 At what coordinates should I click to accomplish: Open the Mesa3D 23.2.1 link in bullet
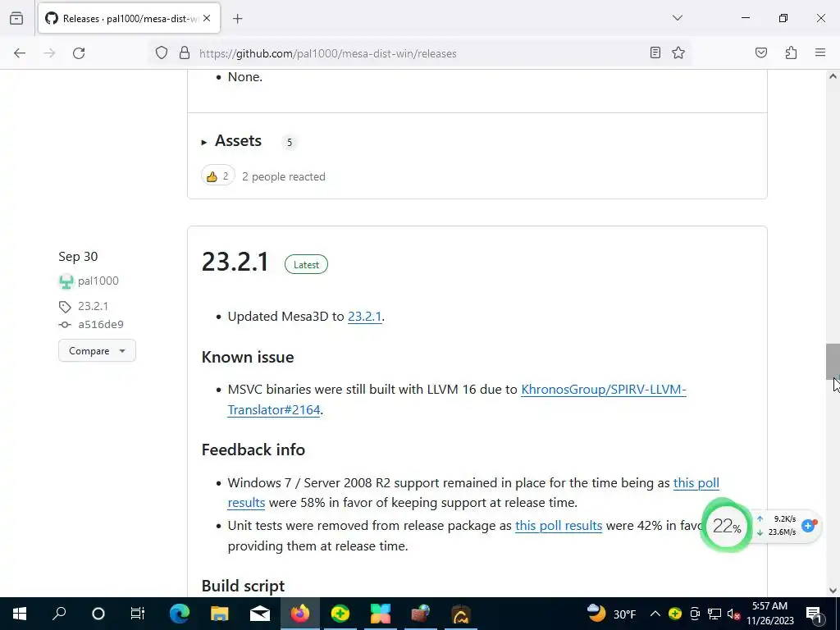click(364, 317)
